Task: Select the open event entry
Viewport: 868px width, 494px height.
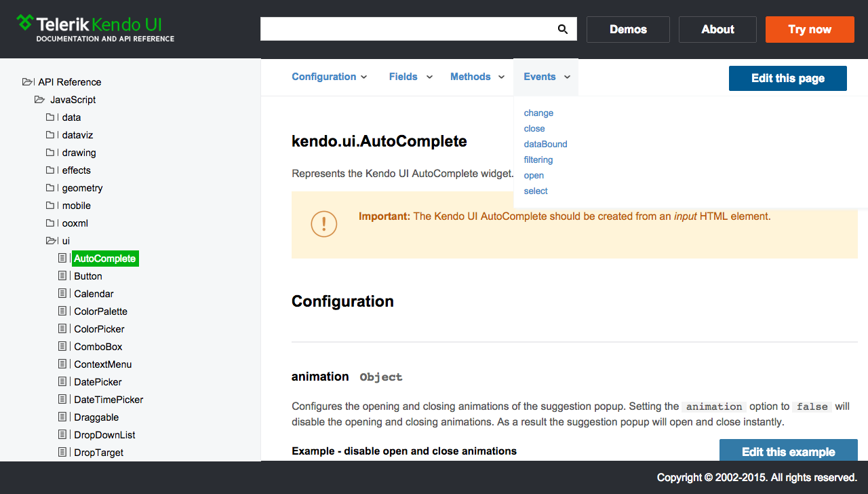Action: click(534, 176)
